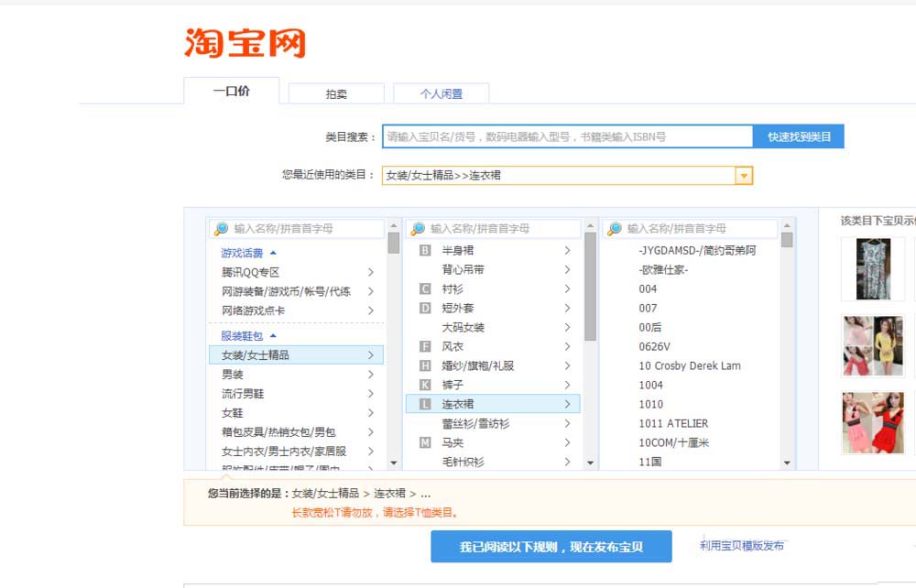Open the recently used category dropdown arrow
This screenshot has width=916, height=588.
744,175
